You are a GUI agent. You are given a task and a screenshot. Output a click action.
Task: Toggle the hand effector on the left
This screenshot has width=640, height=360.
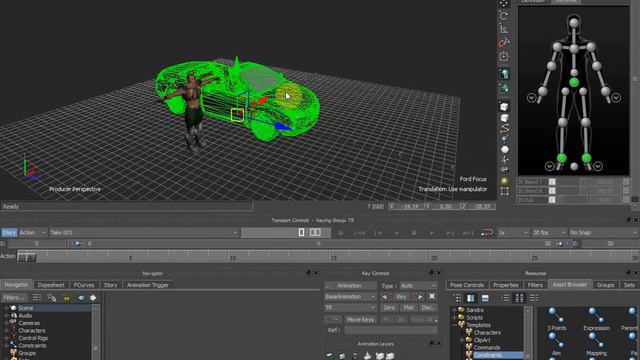click(542, 91)
